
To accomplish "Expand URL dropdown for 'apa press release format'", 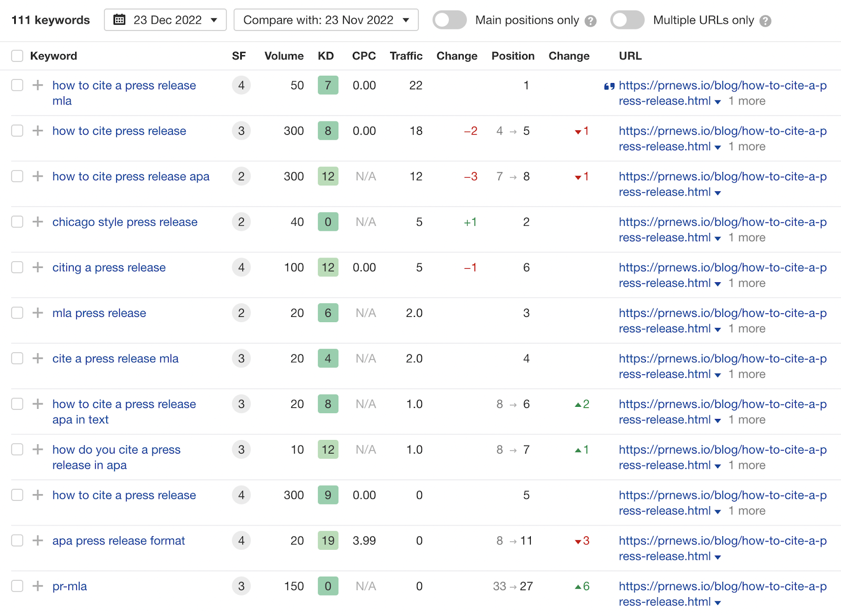I will click(717, 557).
